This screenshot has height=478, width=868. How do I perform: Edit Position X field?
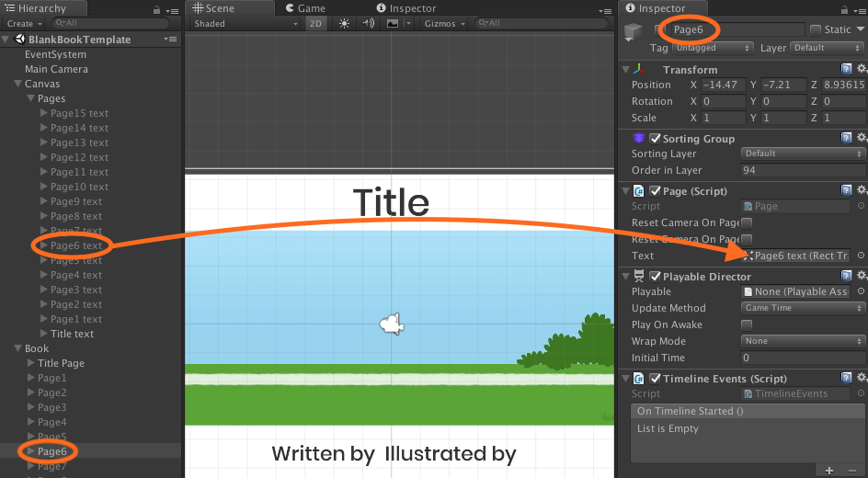tap(723, 85)
